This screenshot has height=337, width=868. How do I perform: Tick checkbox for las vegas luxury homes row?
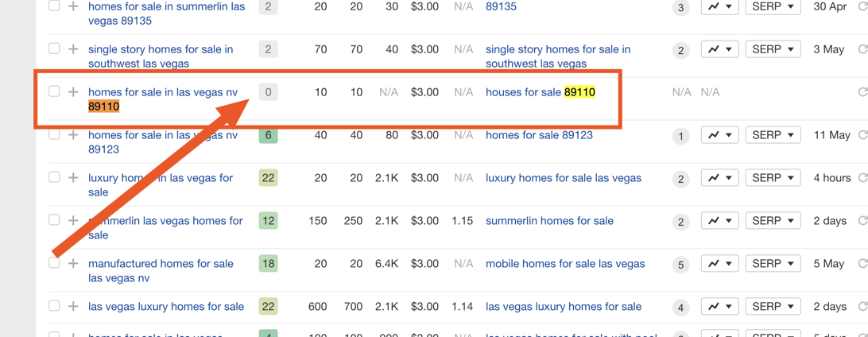54,305
